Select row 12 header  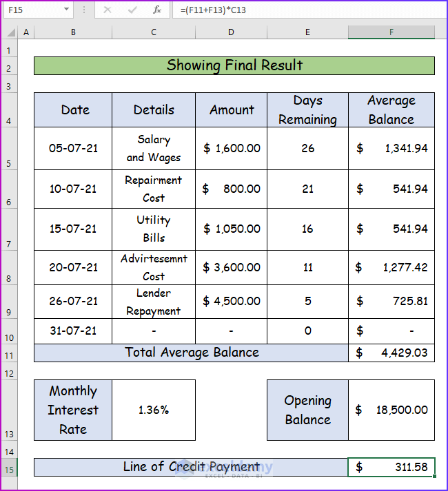[9, 370]
